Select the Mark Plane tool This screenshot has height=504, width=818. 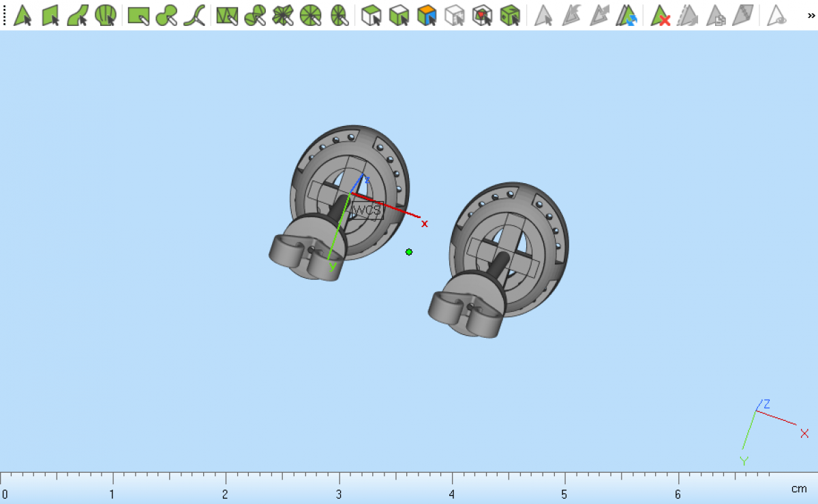(x=51, y=15)
